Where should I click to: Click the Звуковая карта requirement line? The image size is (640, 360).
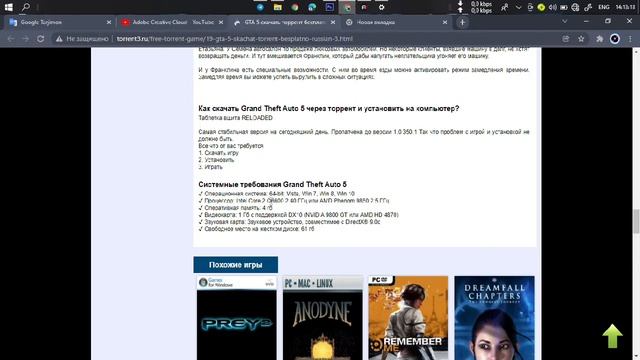[289, 222]
